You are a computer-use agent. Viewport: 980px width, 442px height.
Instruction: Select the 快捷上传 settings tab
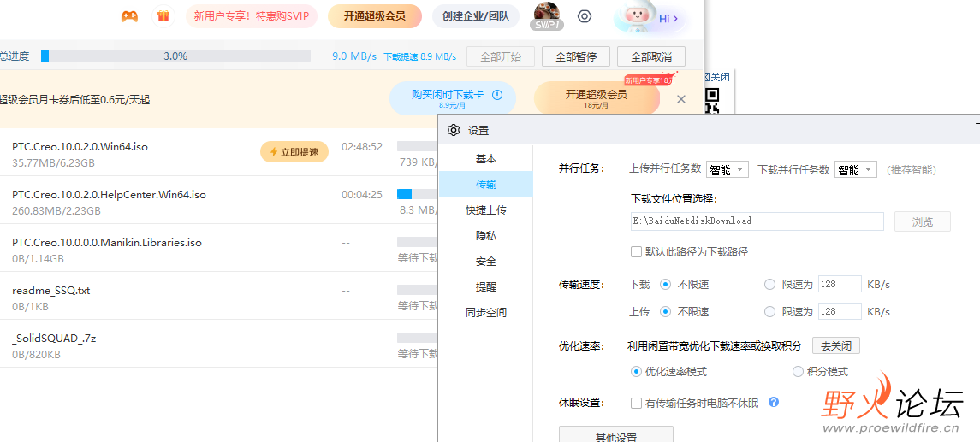tap(486, 209)
